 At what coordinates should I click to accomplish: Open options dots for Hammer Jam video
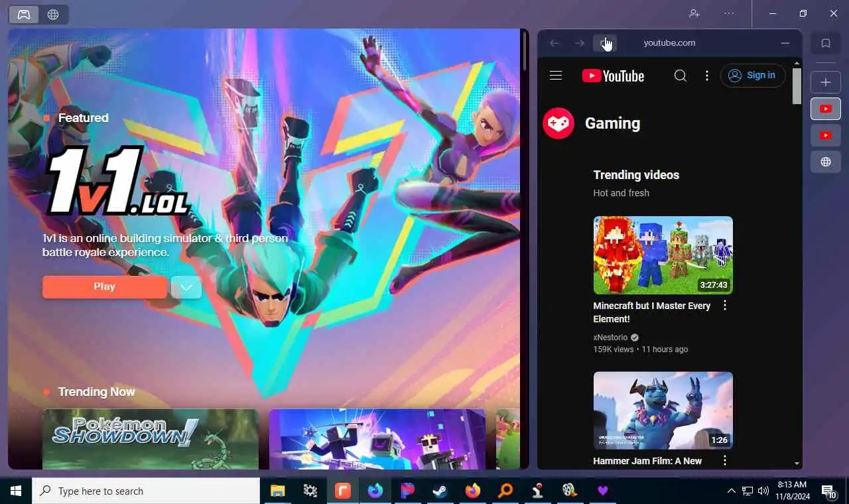pos(725,460)
